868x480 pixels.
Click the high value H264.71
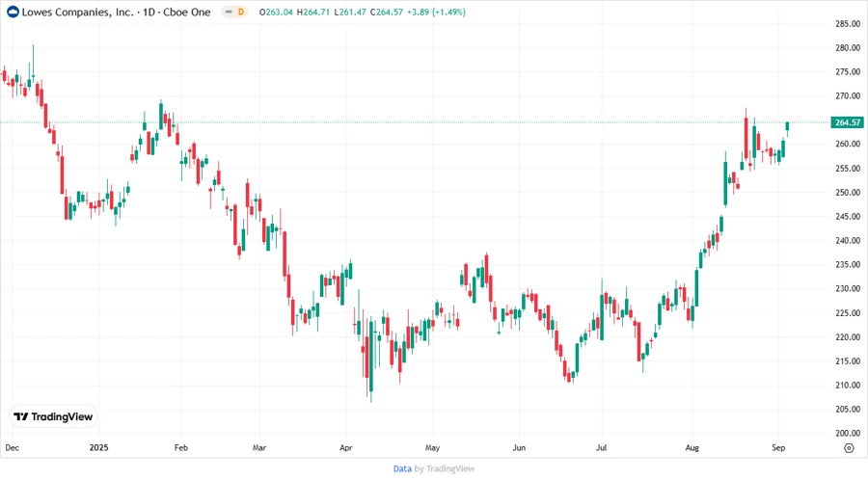click(313, 12)
